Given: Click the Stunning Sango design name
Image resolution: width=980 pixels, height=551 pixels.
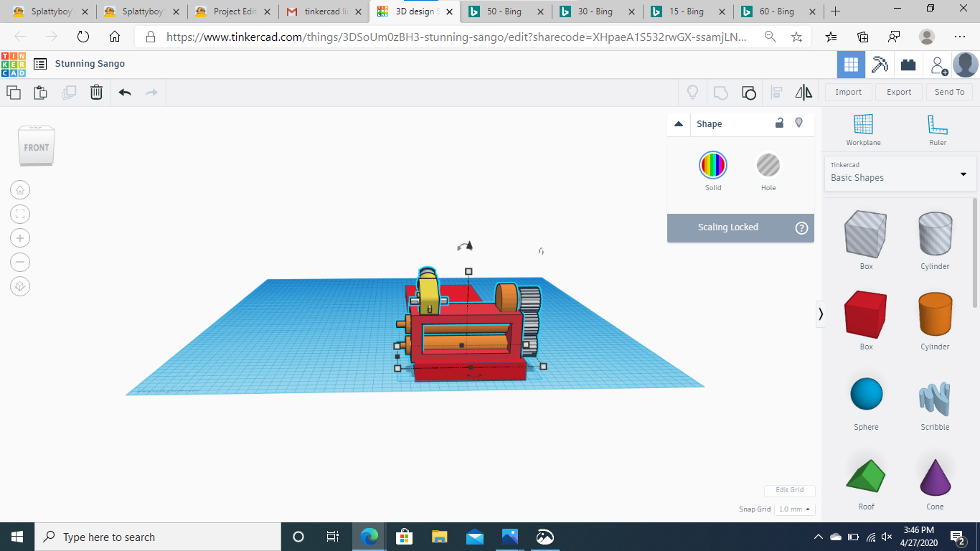Looking at the screenshot, I should pos(90,64).
